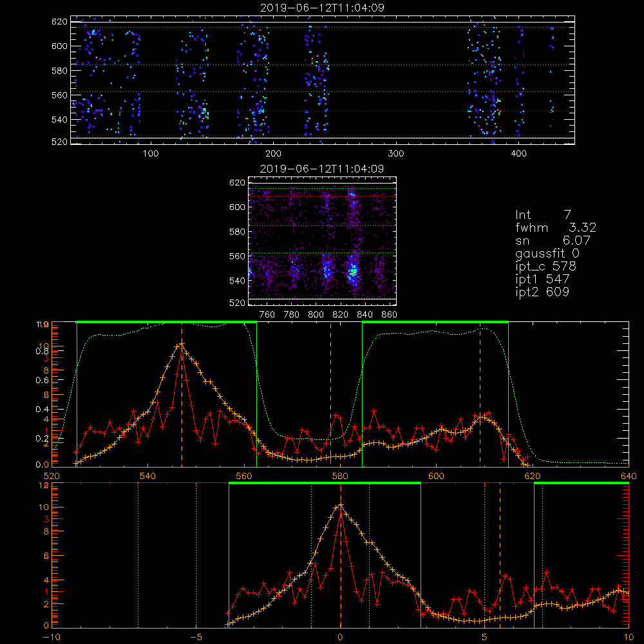Select the 'gaussfit 0' readout line

[x=547, y=253]
